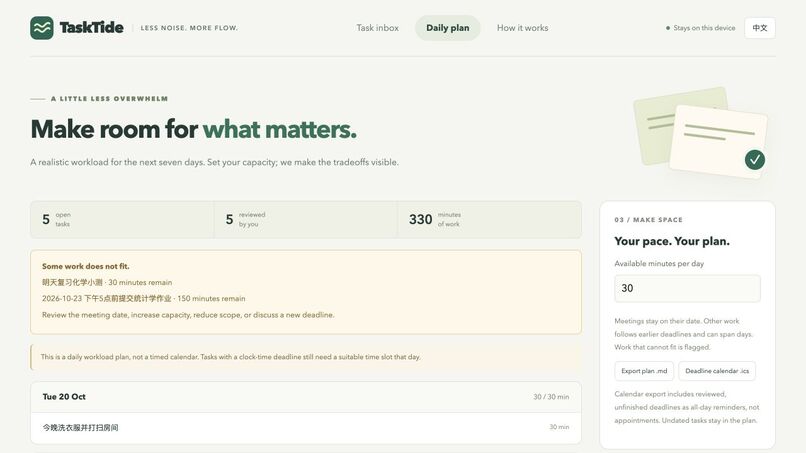Click the daily workload plan notice
This screenshot has height=453, width=806.
pos(306,357)
